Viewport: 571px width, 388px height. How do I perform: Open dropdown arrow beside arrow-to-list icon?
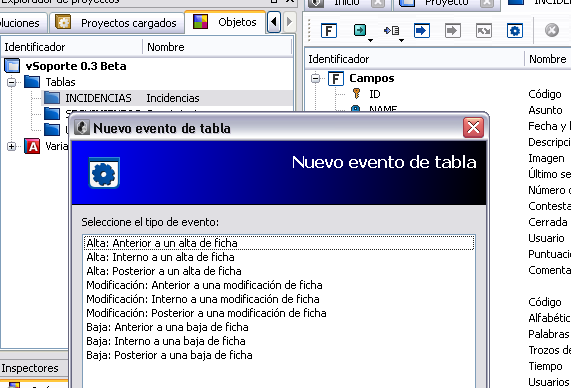pos(401,40)
